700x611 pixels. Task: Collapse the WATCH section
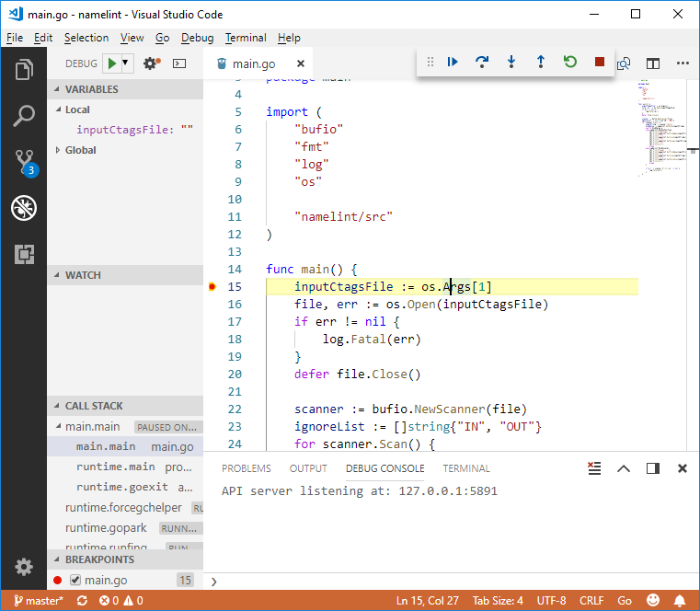(125, 275)
